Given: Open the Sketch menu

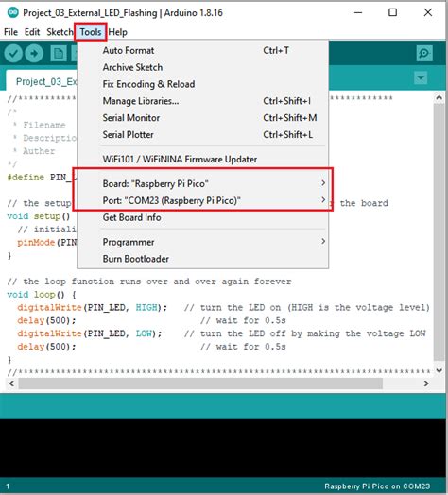Looking at the screenshot, I should click(x=60, y=32).
